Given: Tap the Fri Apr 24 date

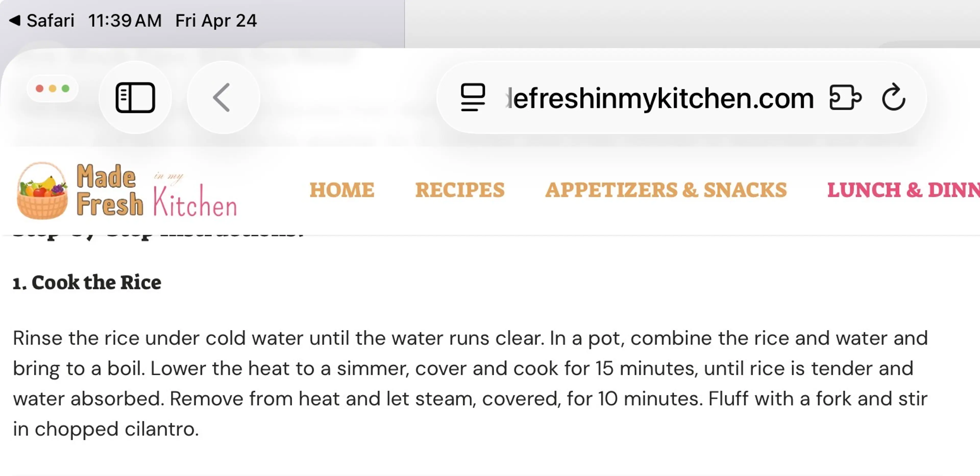Looking at the screenshot, I should pyautogui.click(x=216, y=20).
